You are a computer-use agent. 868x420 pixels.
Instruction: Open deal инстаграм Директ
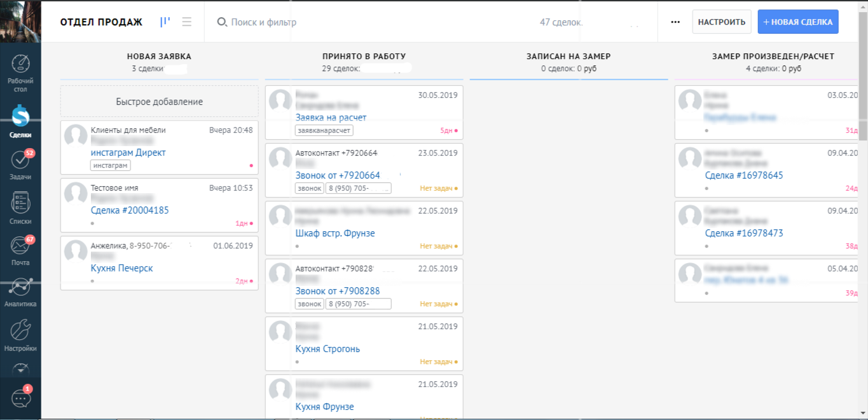128,153
